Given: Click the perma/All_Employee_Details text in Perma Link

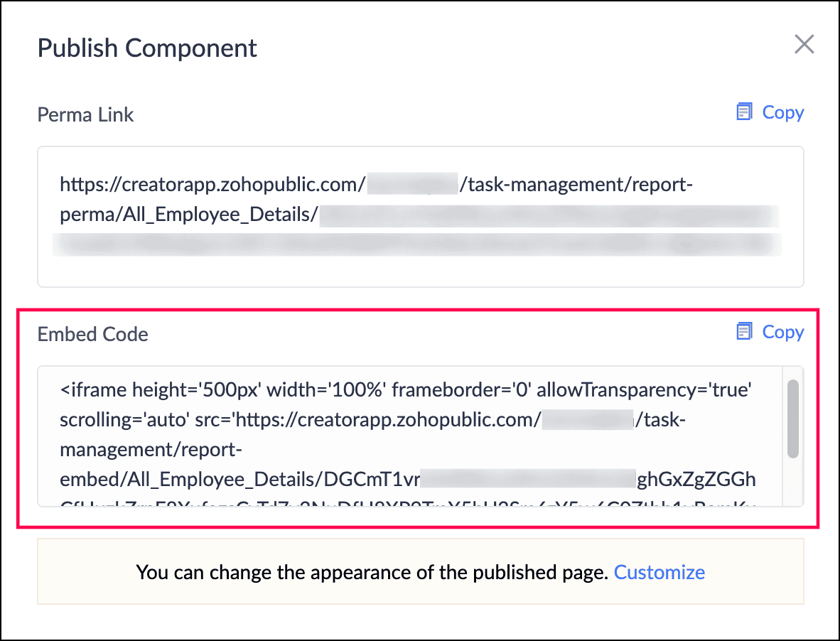Looking at the screenshot, I should (188, 214).
